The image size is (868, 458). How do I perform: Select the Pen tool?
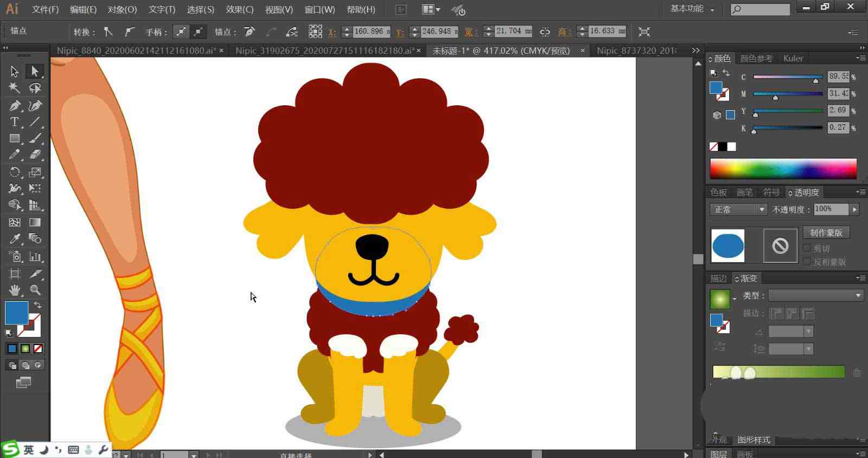(14, 105)
